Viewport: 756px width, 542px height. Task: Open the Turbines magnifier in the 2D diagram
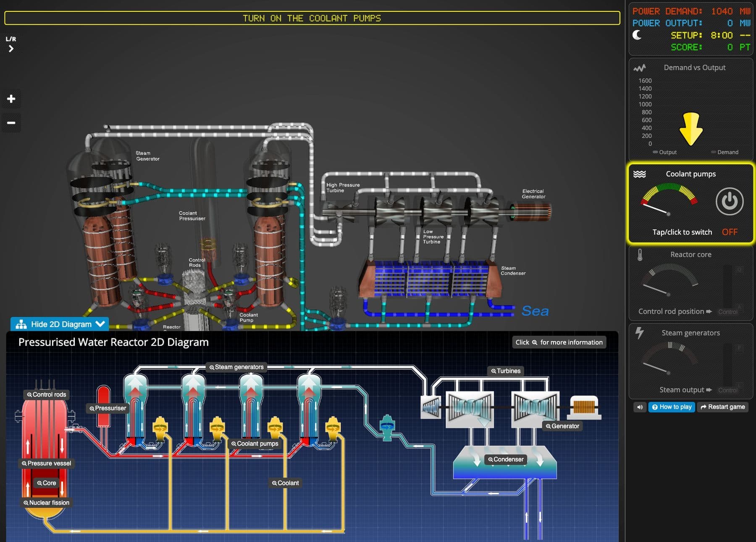pos(505,371)
